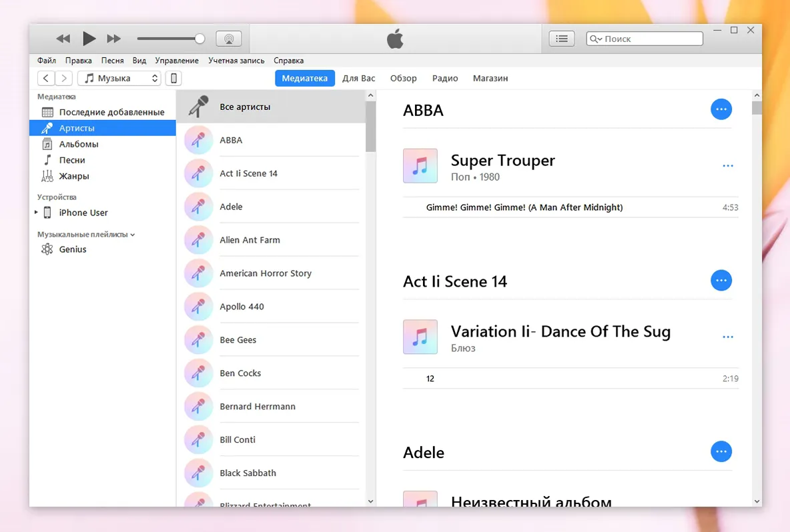The image size is (790, 532).
Task: Open the Учетная запись menu
Action: click(236, 61)
